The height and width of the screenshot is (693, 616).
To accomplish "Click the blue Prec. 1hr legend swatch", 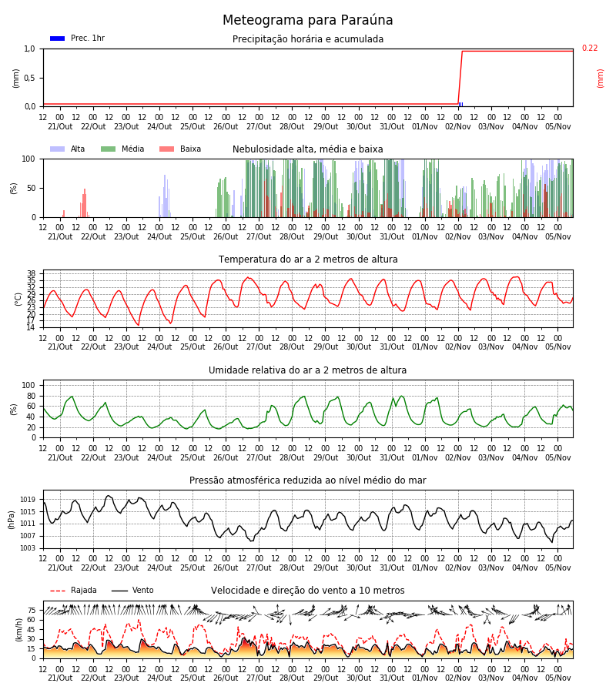I will click(x=58, y=38).
